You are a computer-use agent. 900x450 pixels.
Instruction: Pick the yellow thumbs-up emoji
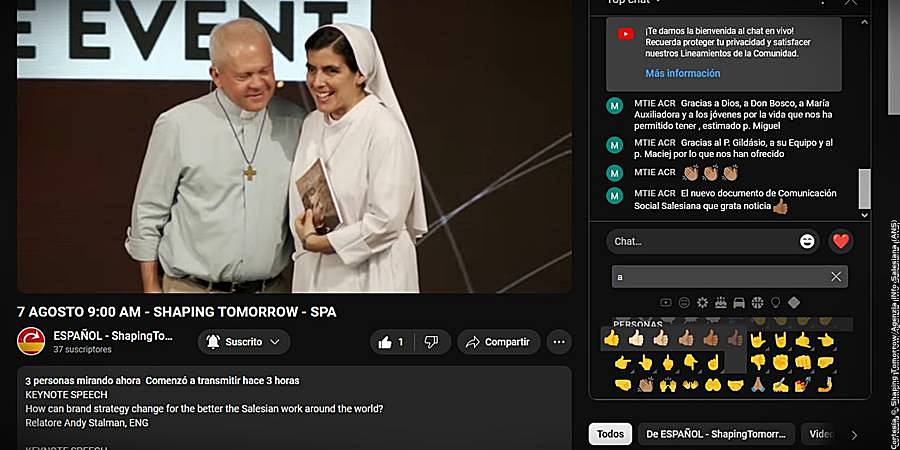(612, 339)
